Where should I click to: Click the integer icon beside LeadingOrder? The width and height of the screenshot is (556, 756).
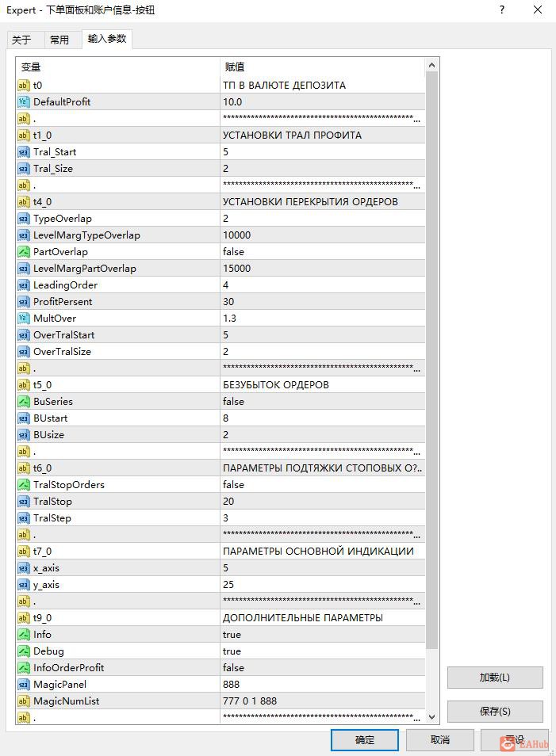[x=23, y=285]
